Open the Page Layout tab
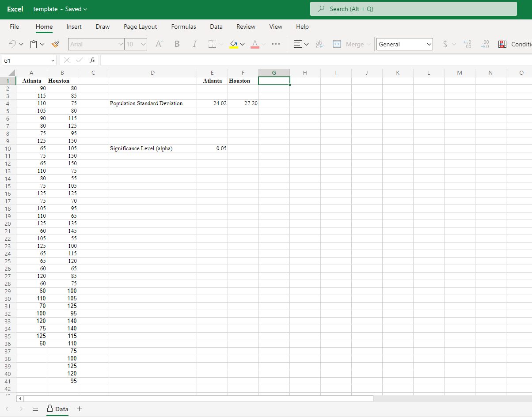Image resolution: width=532 pixels, height=417 pixels. (141, 27)
